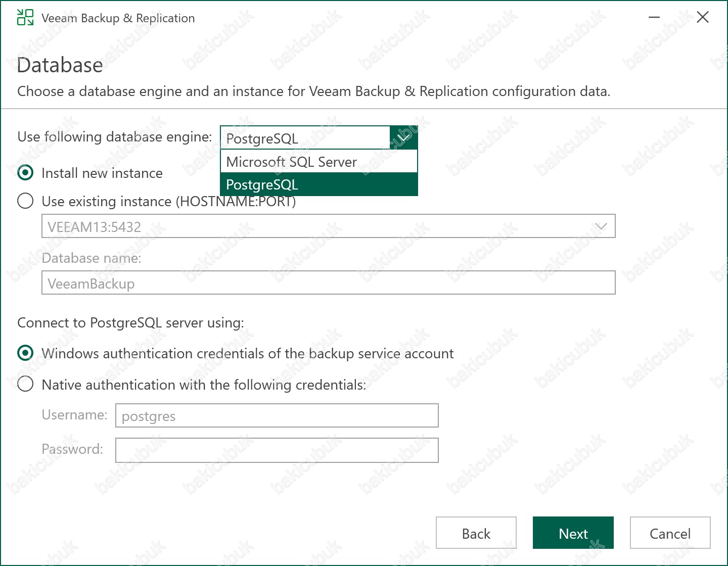Select the Install new instance radio button
The image size is (728, 566).
pyautogui.click(x=25, y=173)
